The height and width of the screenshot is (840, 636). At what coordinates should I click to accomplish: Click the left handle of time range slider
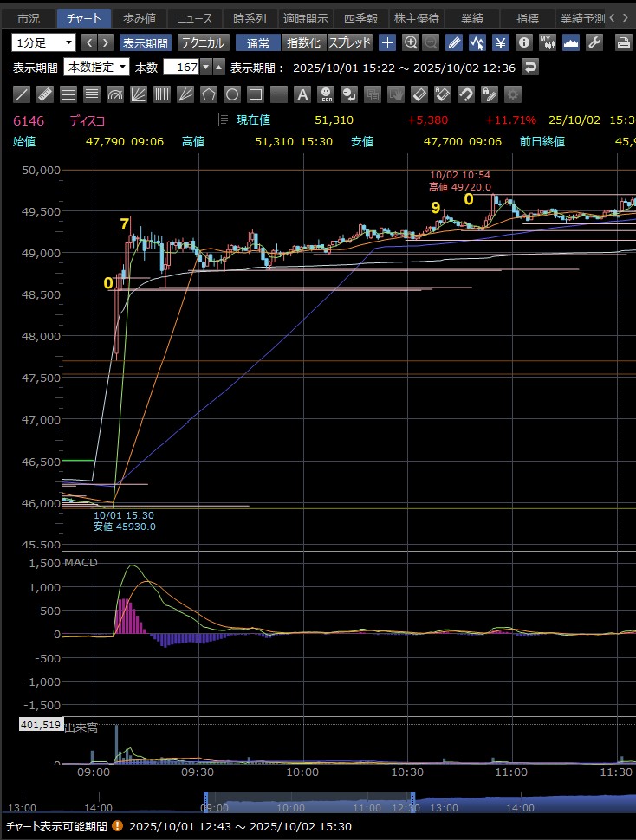[x=206, y=800]
